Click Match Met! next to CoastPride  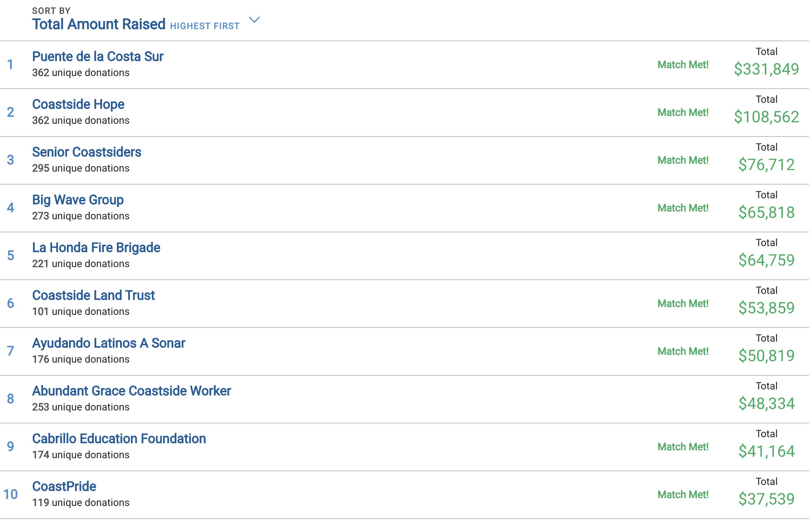pos(683,495)
